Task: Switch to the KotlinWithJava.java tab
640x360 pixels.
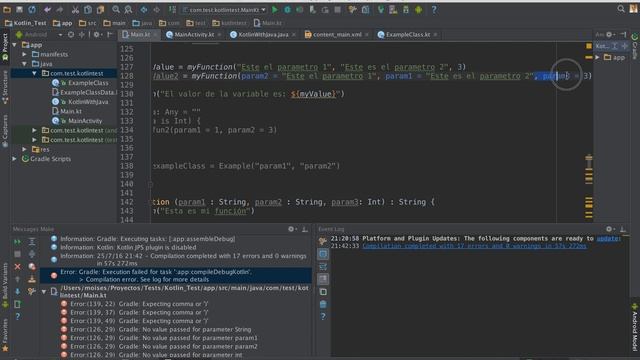Action: click(260, 35)
